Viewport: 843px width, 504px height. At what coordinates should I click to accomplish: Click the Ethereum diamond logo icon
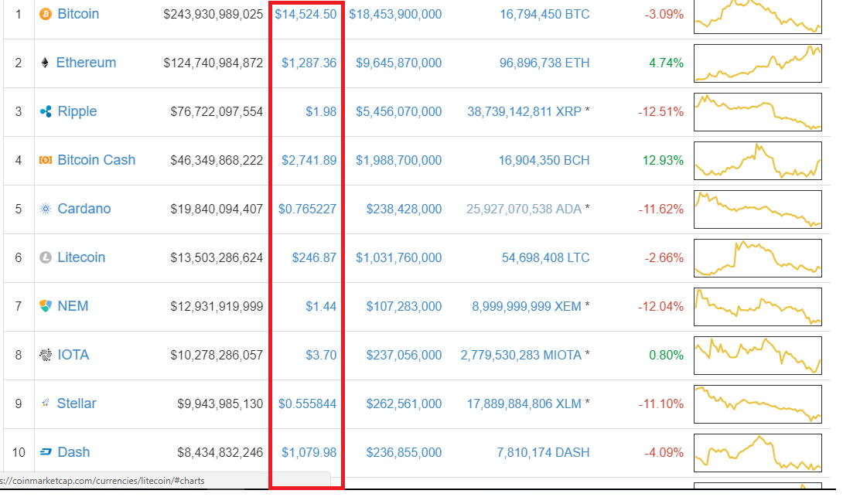click(45, 63)
